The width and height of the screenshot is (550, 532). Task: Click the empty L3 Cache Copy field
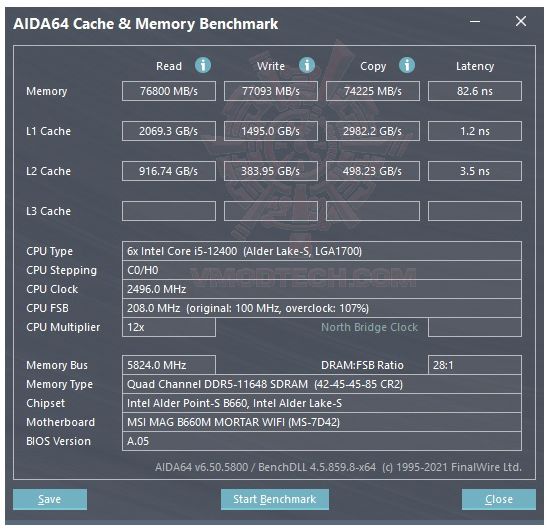[x=373, y=211]
